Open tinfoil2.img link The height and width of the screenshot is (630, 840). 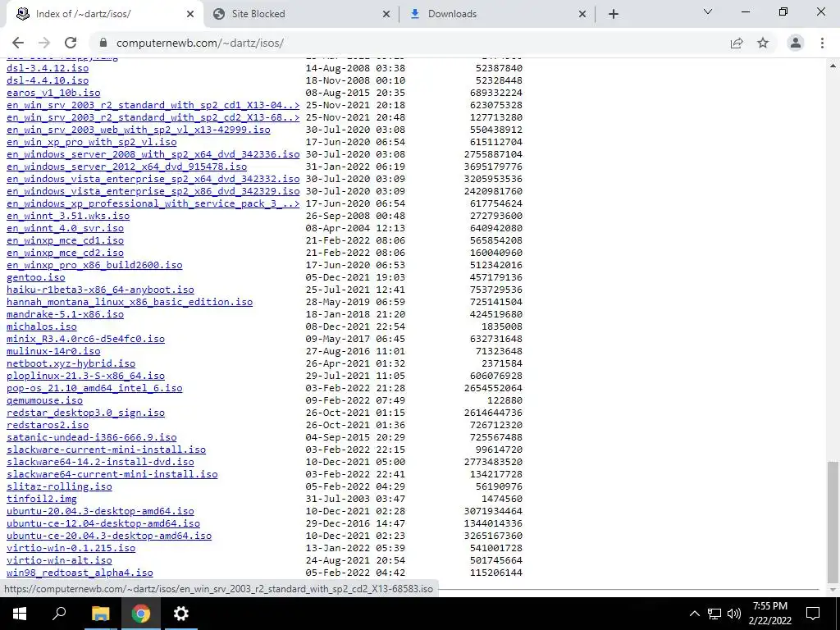42,500
